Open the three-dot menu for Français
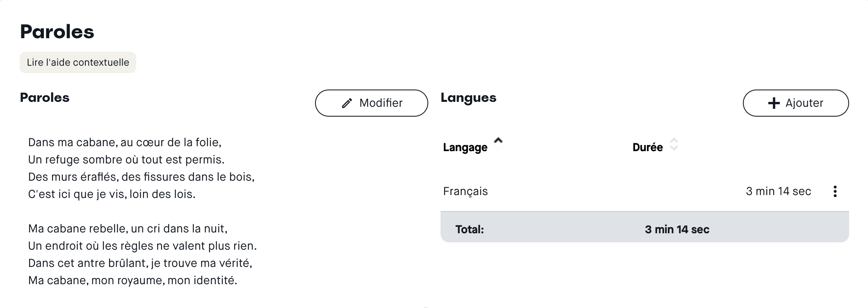Image resolution: width=868 pixels, height=308 pixels. (x=835, y=191)
